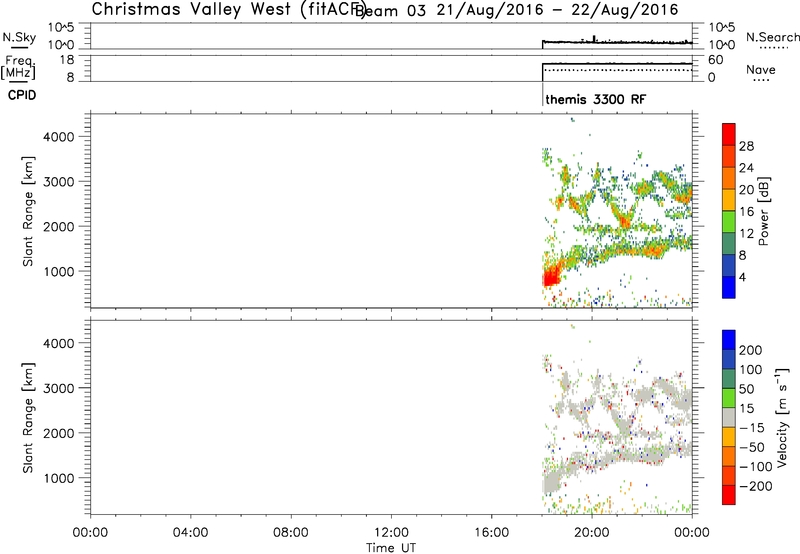Click the 'N.Search' label
This screenshot has height=554, width=800.
click(772, 37)
